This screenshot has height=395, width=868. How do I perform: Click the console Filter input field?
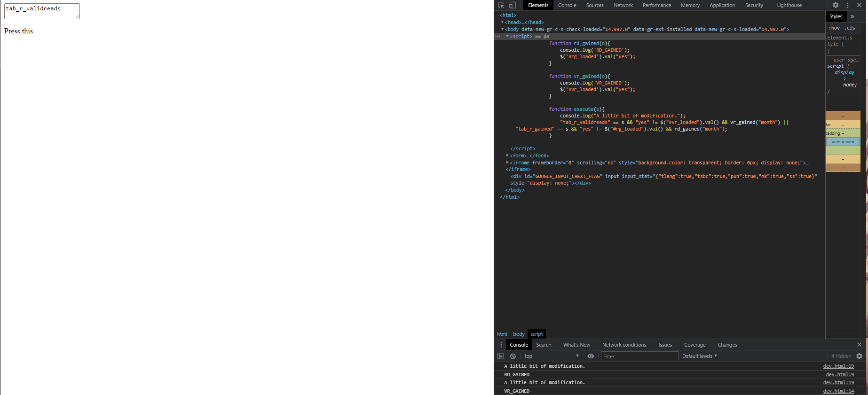(639, 356)
